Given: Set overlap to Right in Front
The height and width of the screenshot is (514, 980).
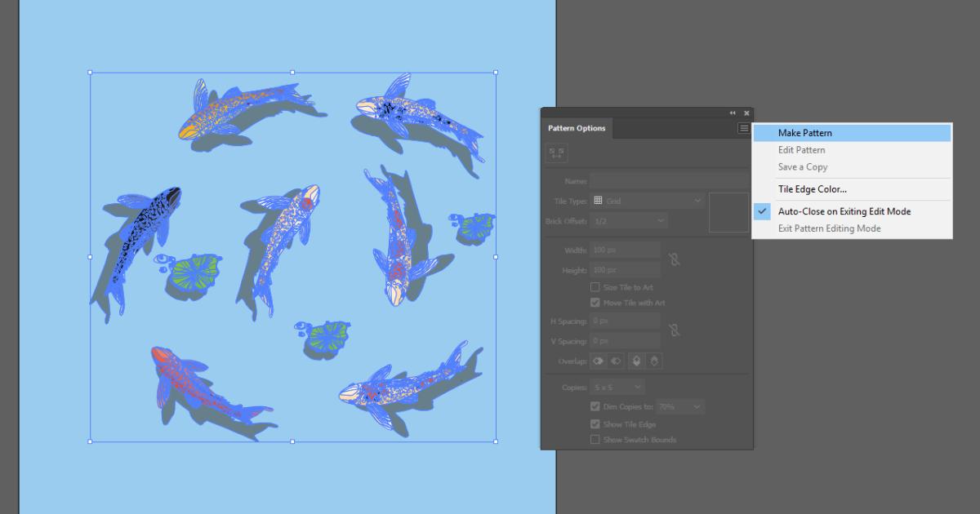Looking at the screenshot, I should click(x=615, y=361).
